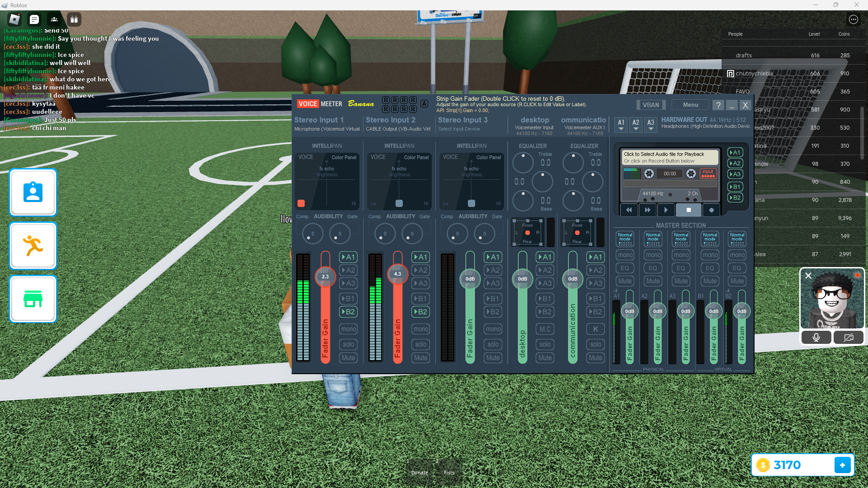Toggle EQ on the A1 master bus

pos(625,268)
